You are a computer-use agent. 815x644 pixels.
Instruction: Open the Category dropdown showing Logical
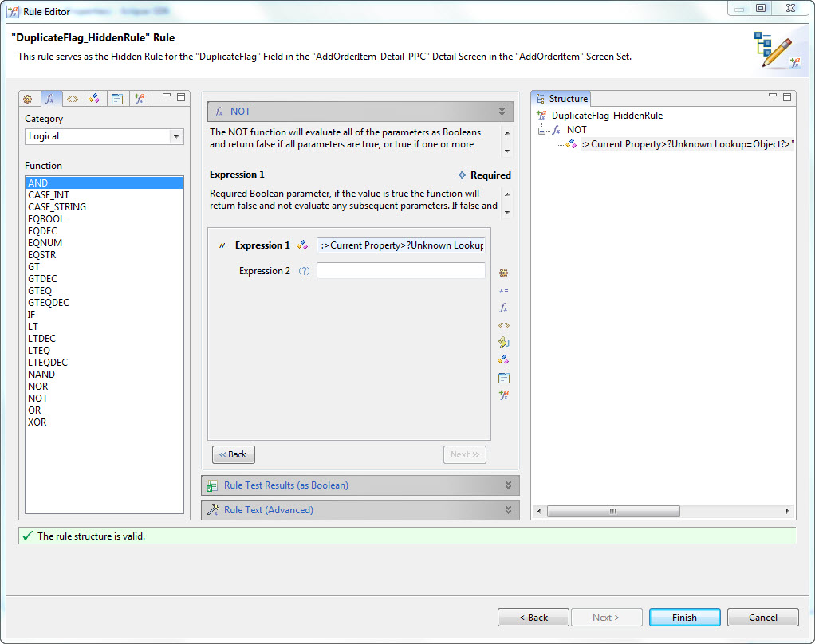(104, 136)
